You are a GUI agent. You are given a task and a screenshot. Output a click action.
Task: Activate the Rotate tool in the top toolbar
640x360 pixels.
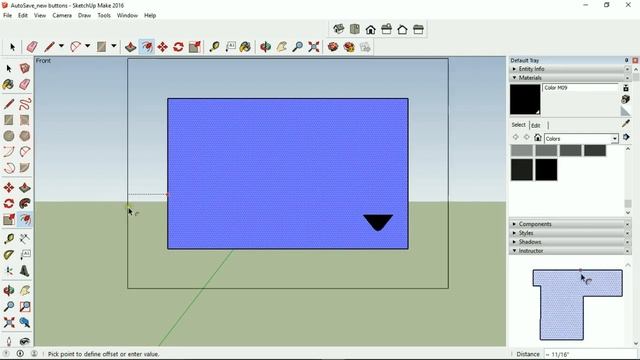point(178,47)
